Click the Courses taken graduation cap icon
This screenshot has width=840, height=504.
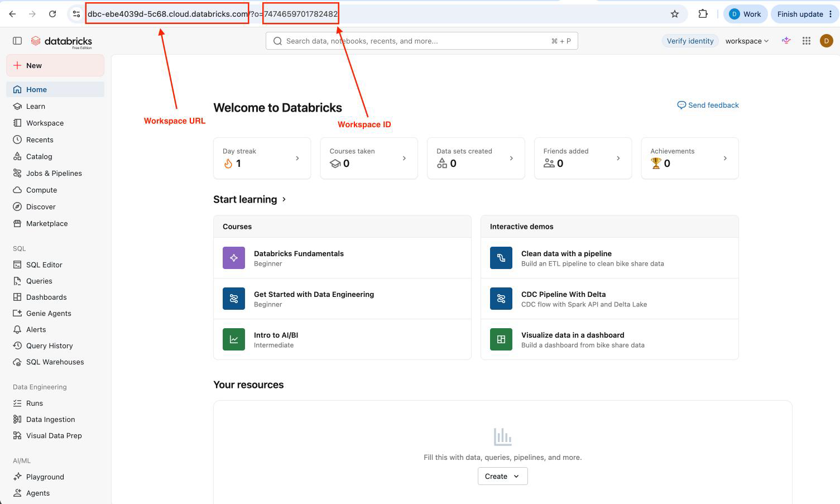click(335, 164)
